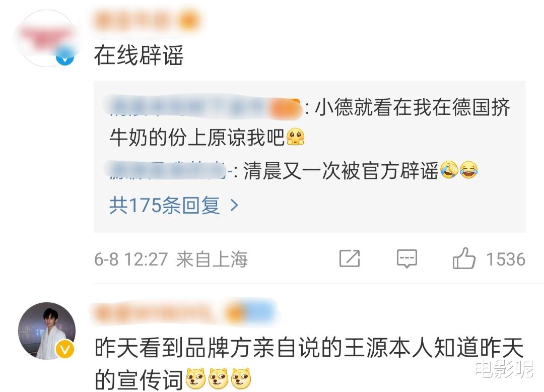The image size is (544, 392).
Task: Tap the doge emojis after 宣传词
Action: (218, 378)
